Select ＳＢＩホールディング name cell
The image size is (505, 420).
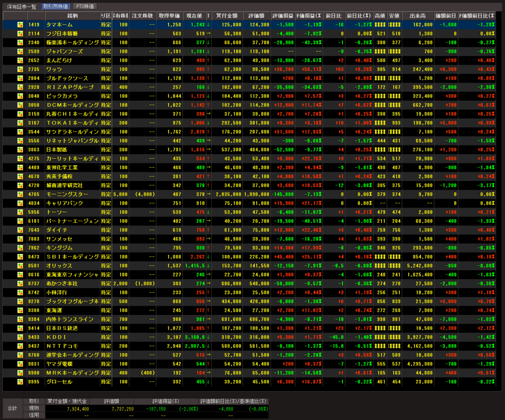tap(72, 257)
